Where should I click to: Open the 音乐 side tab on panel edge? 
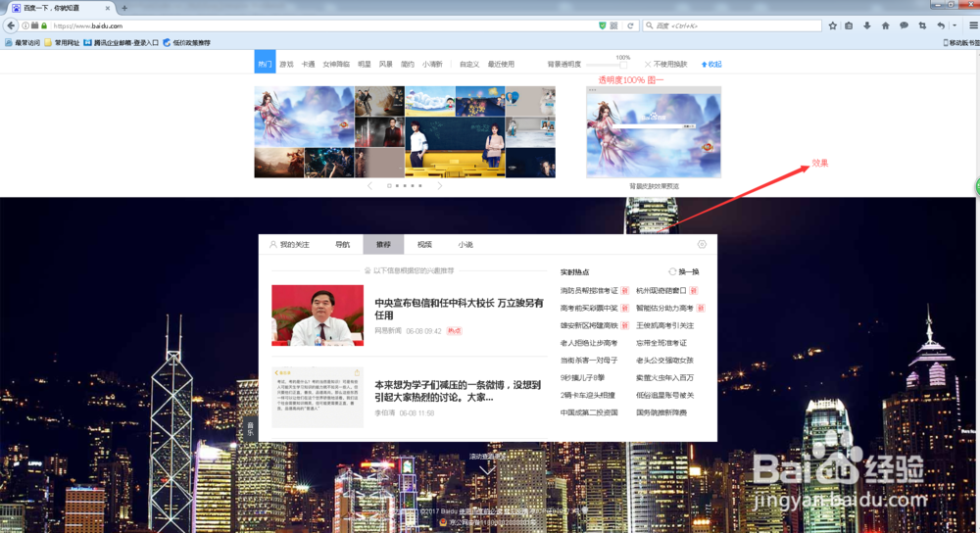pyautogui.click(x=250, y=427)
